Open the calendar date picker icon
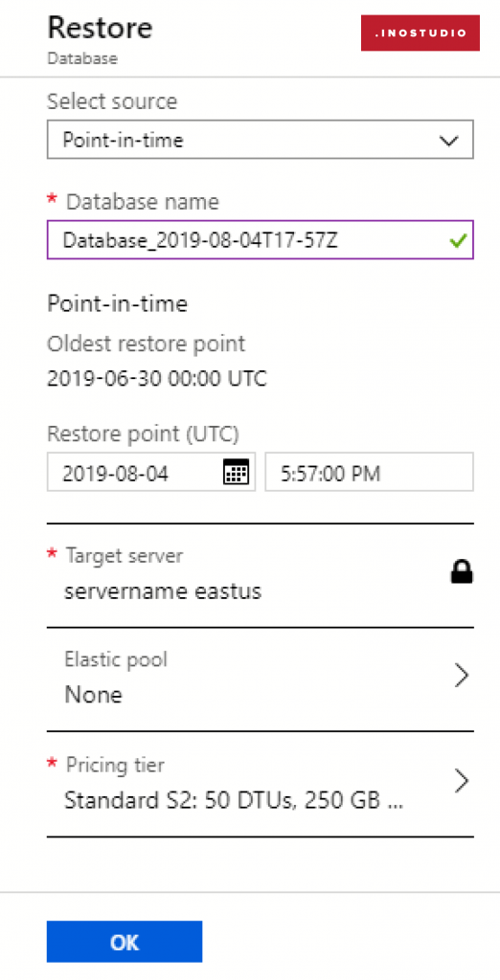 (x=236, y=473)
